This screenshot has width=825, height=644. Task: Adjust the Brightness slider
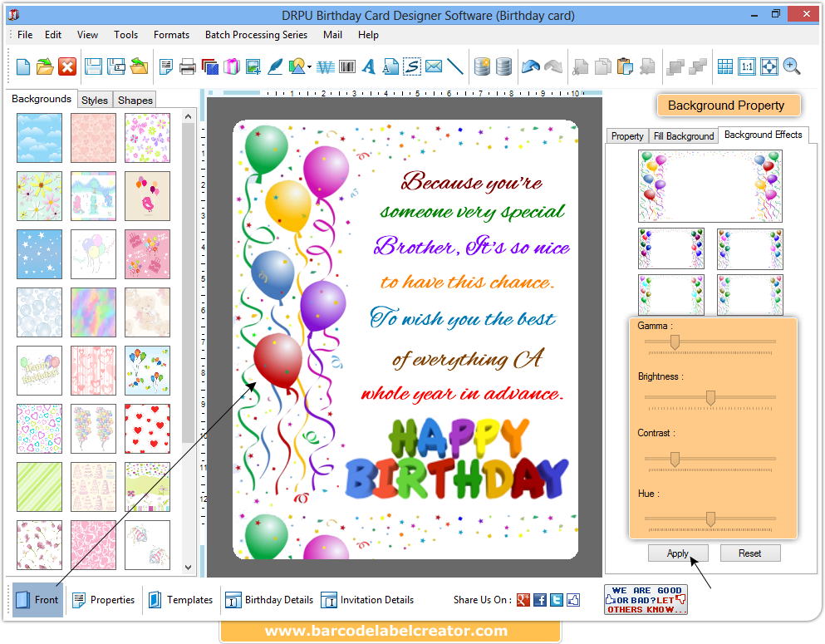pyautogui.click(x=710, y=398)
